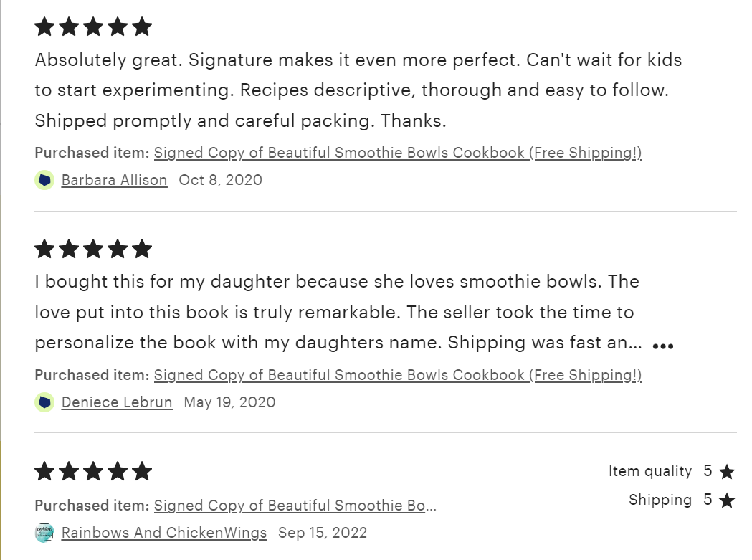Screen dimensions: 752x560
Task: Click Deniece Lebrun's profile avatar
Action: point(44,402)
